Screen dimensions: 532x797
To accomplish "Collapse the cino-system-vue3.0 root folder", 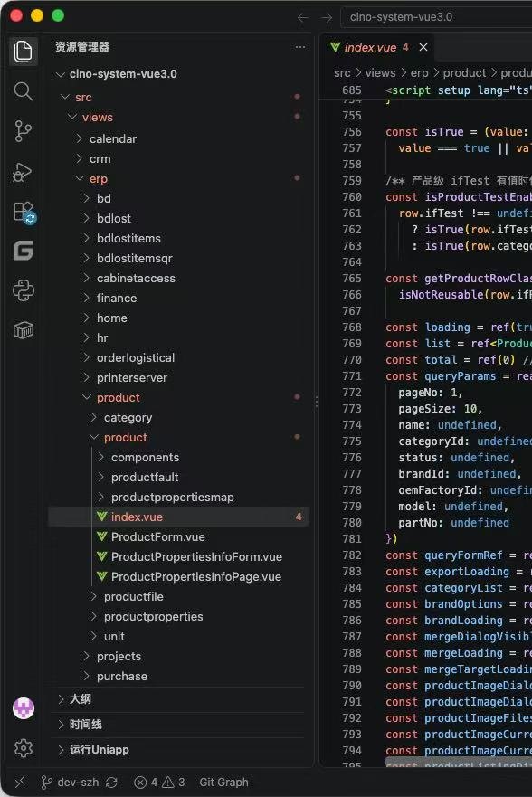I will pyautogui.click(x=179, y=73).
